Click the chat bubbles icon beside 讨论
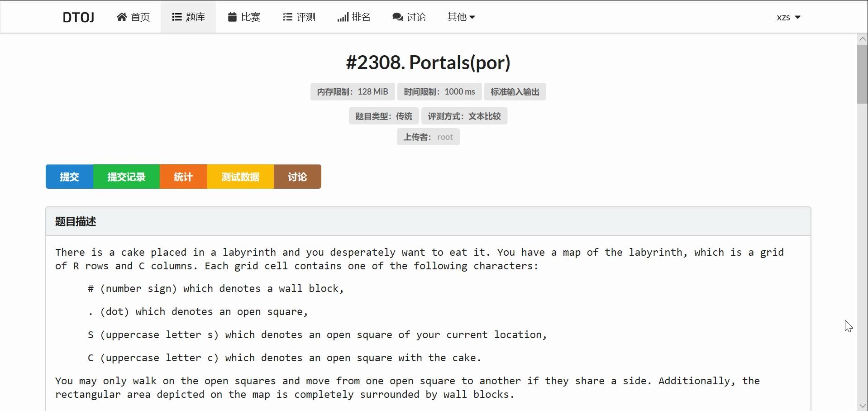868x411 pixels. [398, 17]
